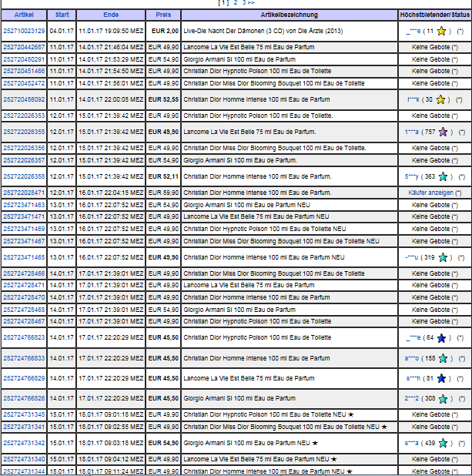Open item number 252720456092
Image resolution: width=472 pixels, height=476 pixels.
pyautogui.click(x=24, y=99)
